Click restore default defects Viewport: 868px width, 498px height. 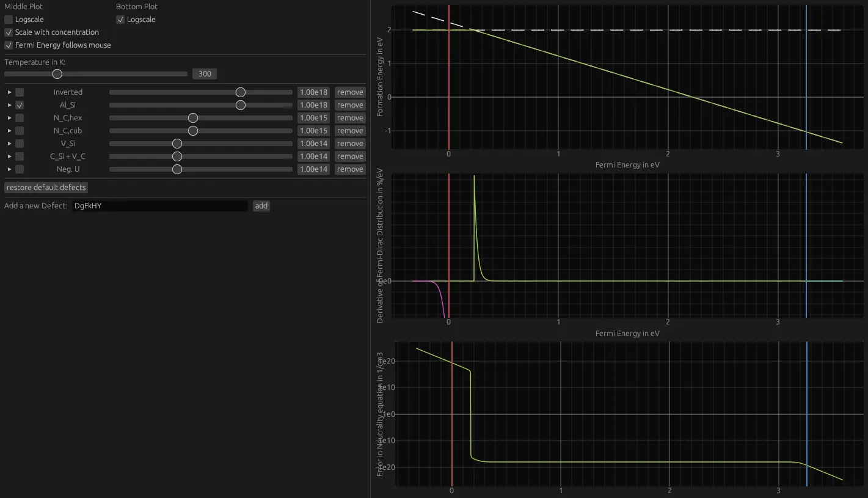click(x=46, y=187)
